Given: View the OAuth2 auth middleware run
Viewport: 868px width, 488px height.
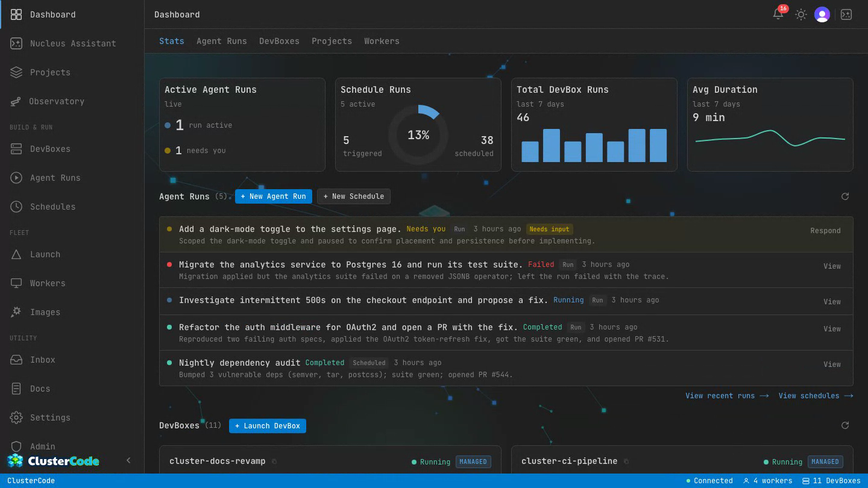Looking at the screenshot, I should pyautogui.click(x=832, y=329).
